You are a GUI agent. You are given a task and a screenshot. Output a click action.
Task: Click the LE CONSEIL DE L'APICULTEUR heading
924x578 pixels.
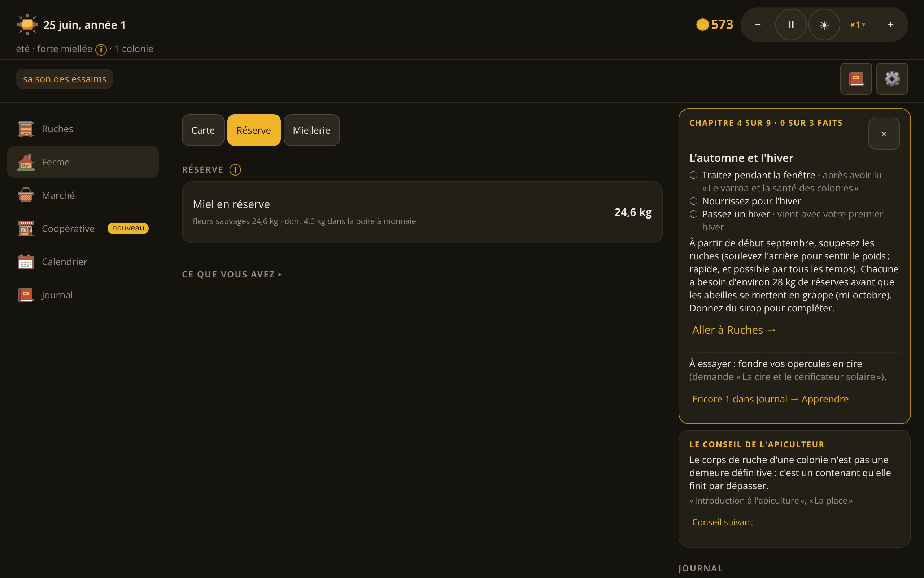click(757, 444)
